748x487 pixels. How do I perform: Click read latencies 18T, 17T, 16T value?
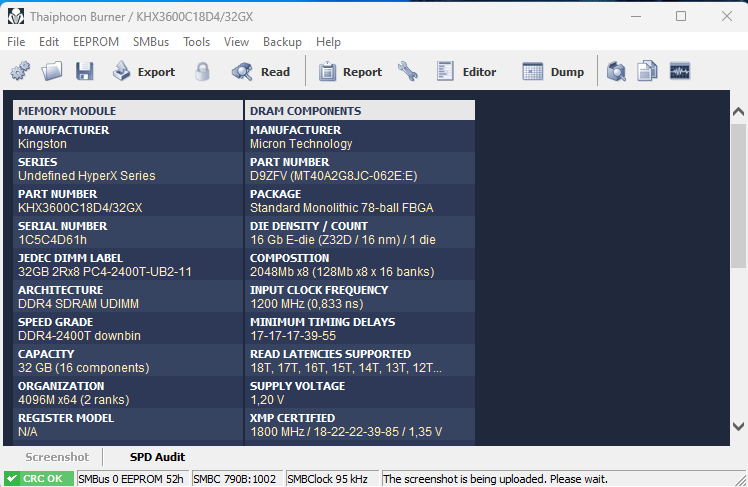(346, 367)
